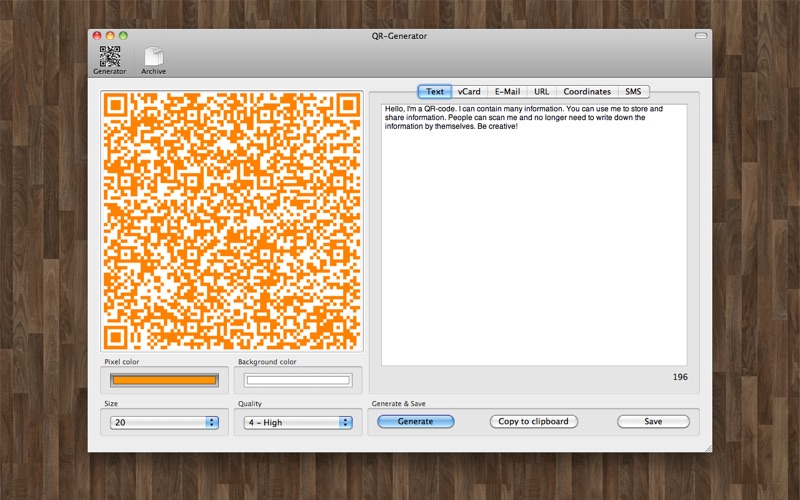800x500 pixels.
Task: Click the red close window button
Action: pyautogui.click(x=97, y=36)
